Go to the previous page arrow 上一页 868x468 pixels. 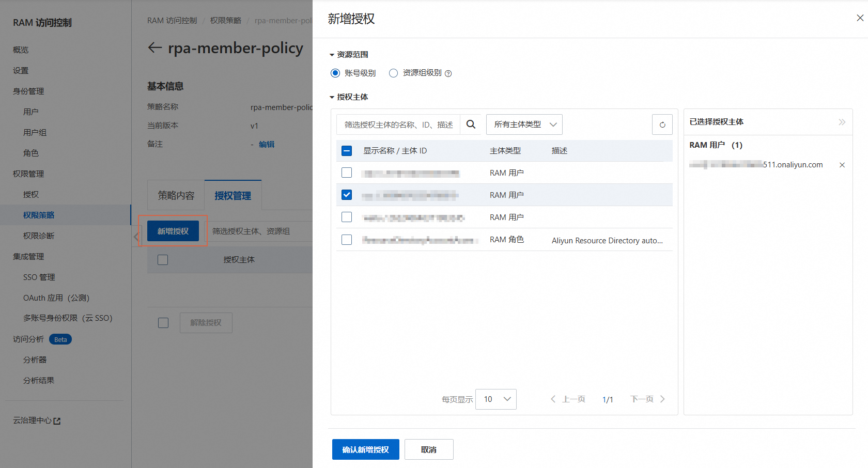[567, 399]
